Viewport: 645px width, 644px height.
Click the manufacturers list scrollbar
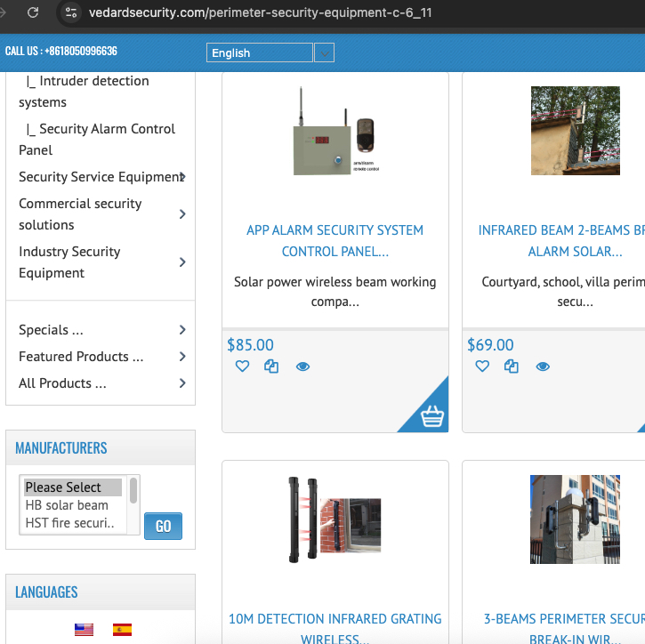pos(133,490)
